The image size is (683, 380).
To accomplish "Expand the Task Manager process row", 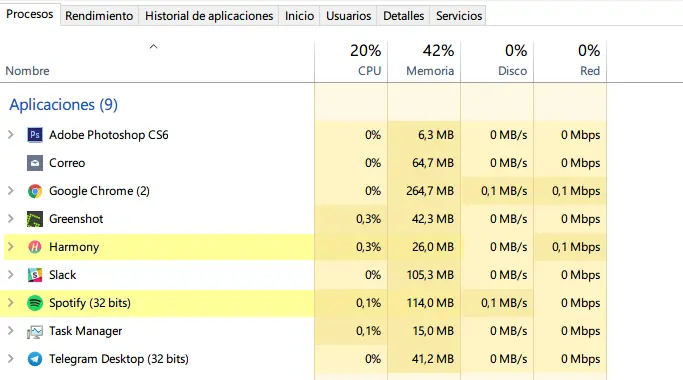I will [11, 331].
